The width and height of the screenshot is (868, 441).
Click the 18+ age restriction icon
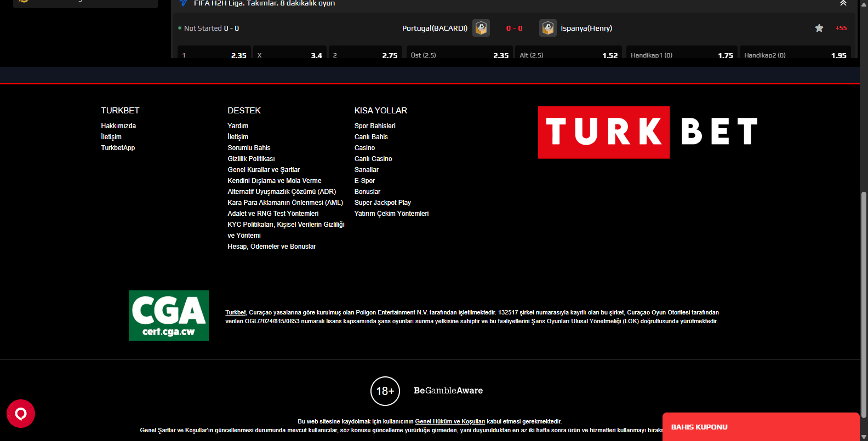(385, 391)
